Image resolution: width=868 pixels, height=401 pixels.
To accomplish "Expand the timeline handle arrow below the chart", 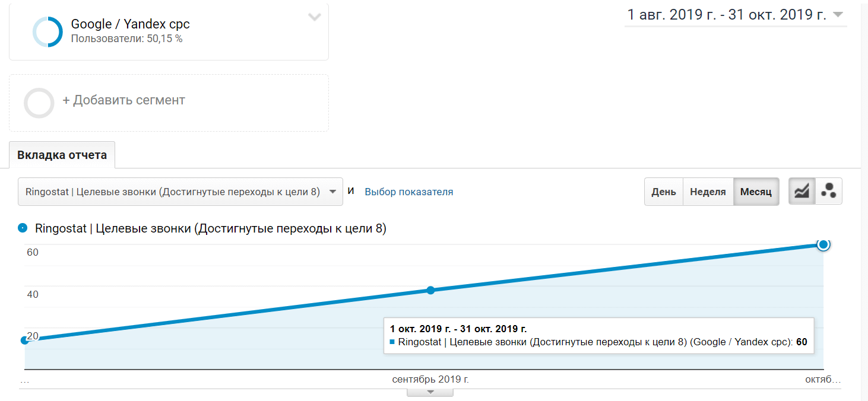I will 430,392.
